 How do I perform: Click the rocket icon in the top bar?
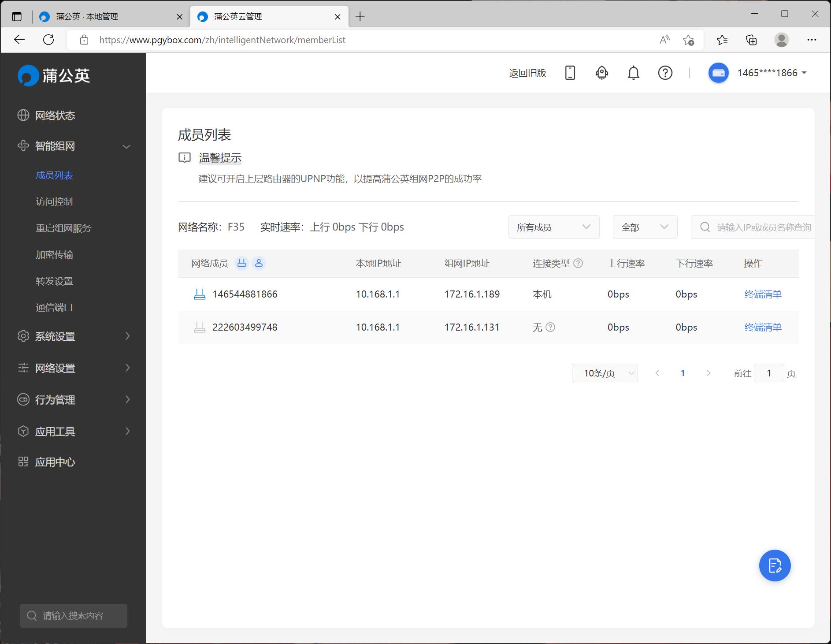[602, 72]
